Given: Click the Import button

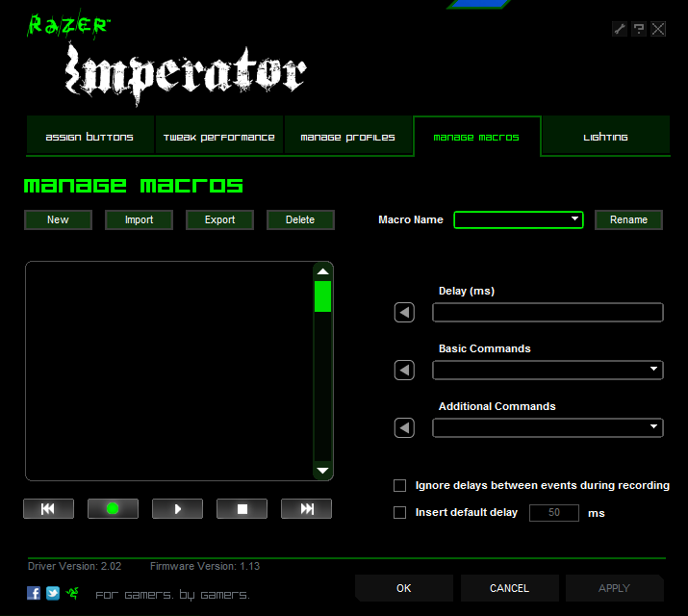Looking at the screenshot, I should coord(139,219).
